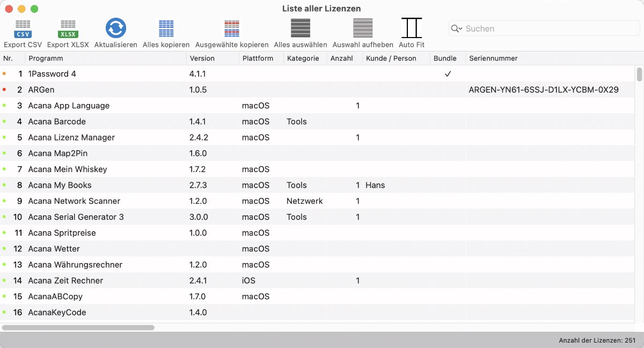This screenshot has height=348, width=644.
Task: Click the iOS platform cell
Action: pyautogui.click(x=248, y=280)
